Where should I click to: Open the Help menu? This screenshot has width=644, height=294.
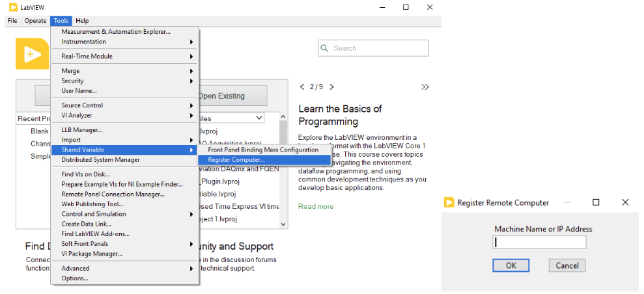pos(82,21)
